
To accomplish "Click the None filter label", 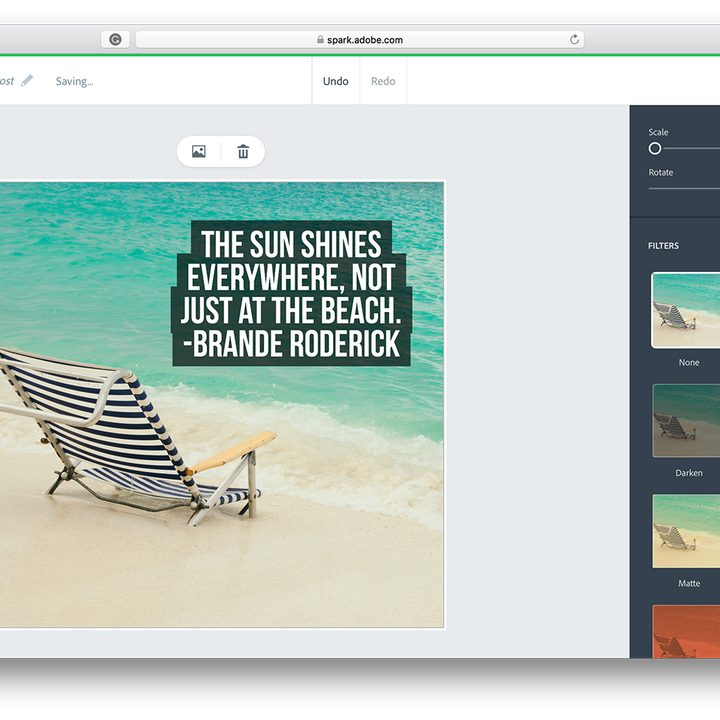I will [689, 362].
